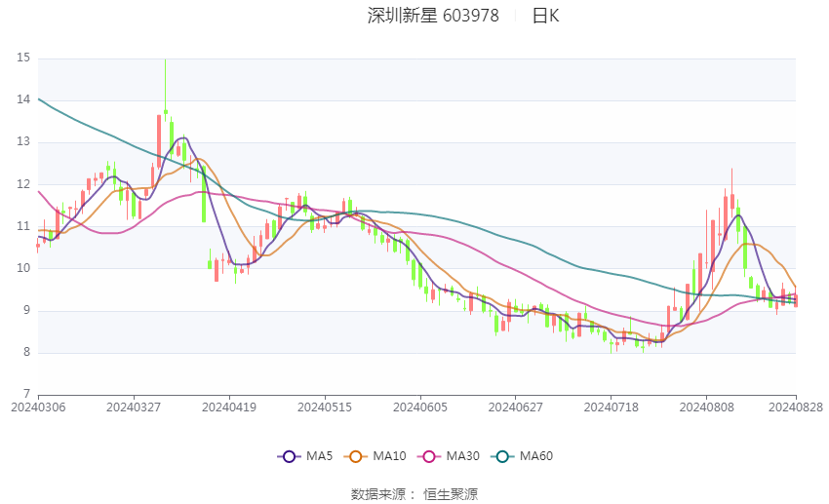The height and width of the screenshot is (504, 829).
Task: Click the 日K label in title
Action: (x=545, y=16)
